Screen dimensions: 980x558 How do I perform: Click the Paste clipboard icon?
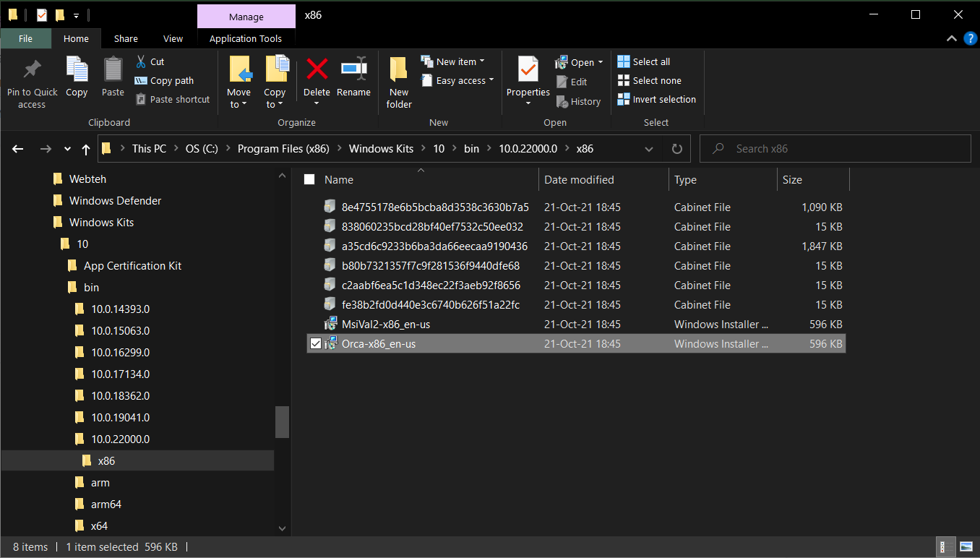[113, 70]
